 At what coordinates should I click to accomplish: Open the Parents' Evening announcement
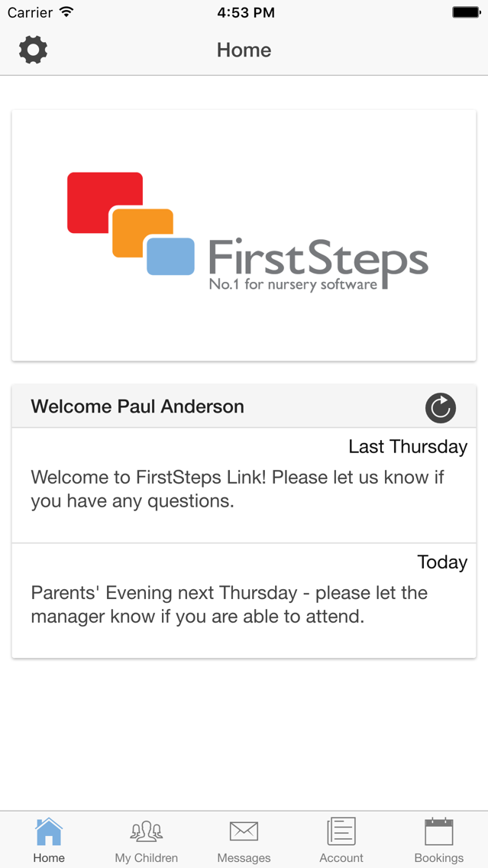(244, 600)
